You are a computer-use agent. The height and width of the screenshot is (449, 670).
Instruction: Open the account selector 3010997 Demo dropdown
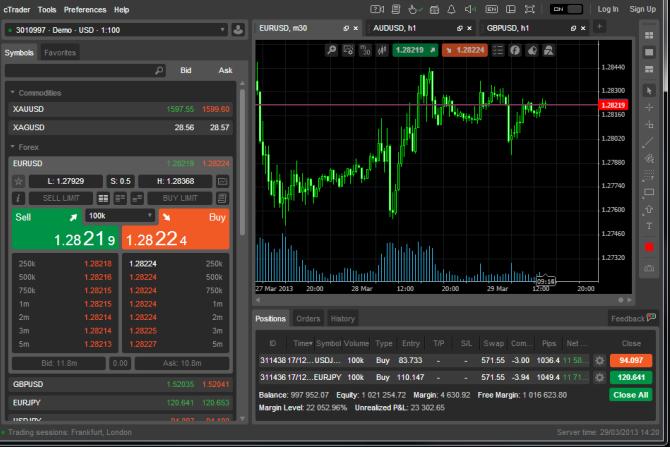tap(115, 30)
